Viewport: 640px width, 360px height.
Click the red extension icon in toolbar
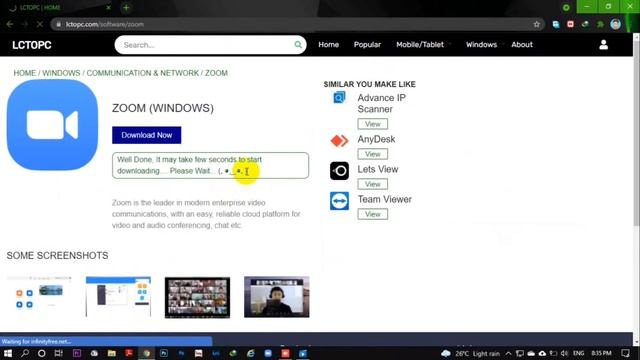[570, 24]
